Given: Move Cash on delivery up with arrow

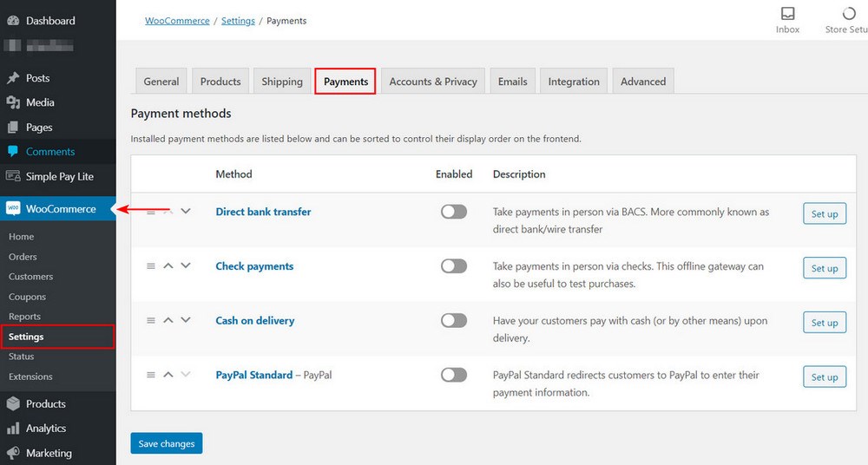Looking at the screenshot, I should [168, 320].
